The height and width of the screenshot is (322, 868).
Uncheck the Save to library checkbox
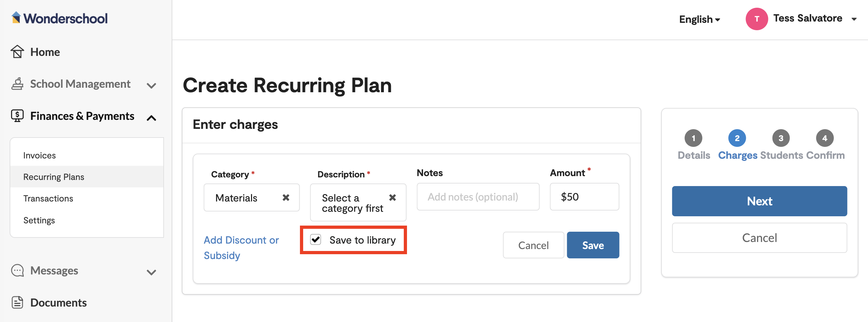click(315, 240)
